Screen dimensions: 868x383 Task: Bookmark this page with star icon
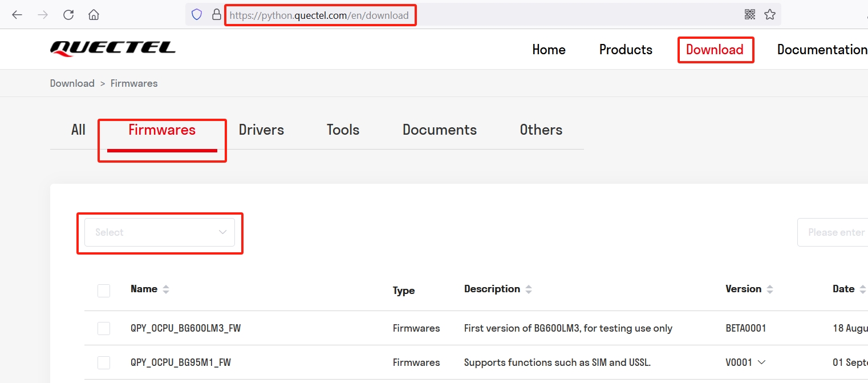tap(770, 15)
